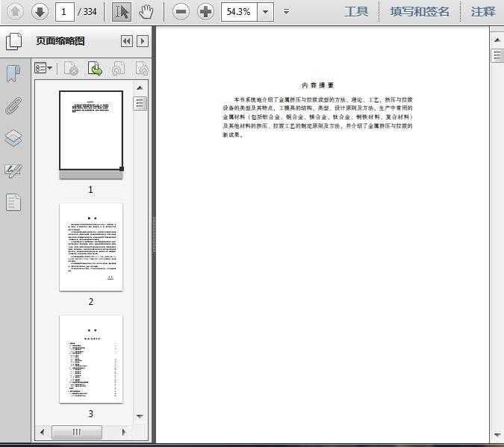Click document vertical scroll handle

[x=497, y=55]
